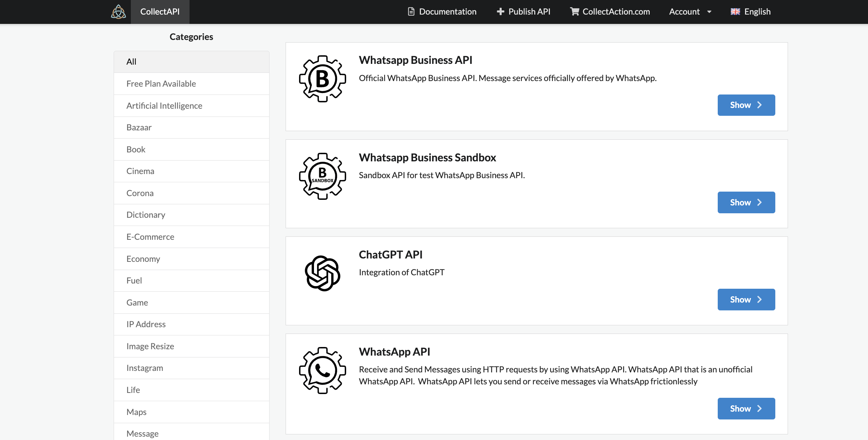Open the Fuel category

(x=191, y=281)
